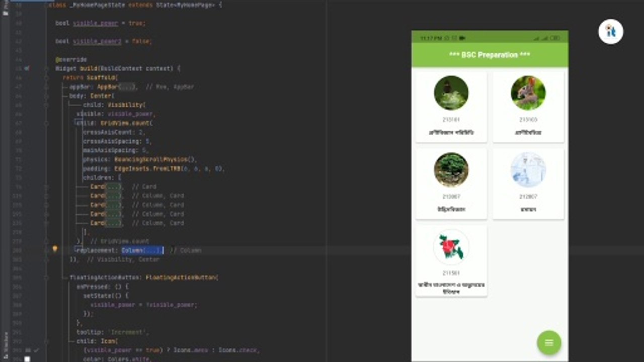Click the 'child: GridView.count(' line
Image resolution: width=644 pixels, height=362 pixels.
115,123
